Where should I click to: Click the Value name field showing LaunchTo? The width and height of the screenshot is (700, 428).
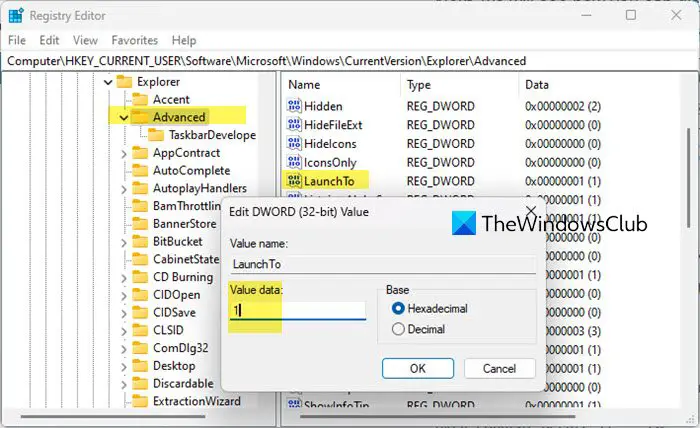(x=383, y=264)
